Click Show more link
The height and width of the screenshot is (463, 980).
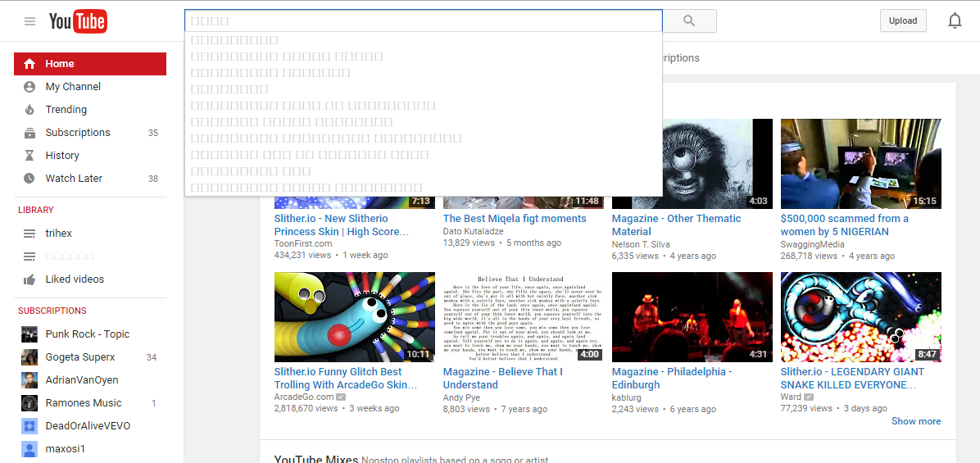click(x=915, y=421)
